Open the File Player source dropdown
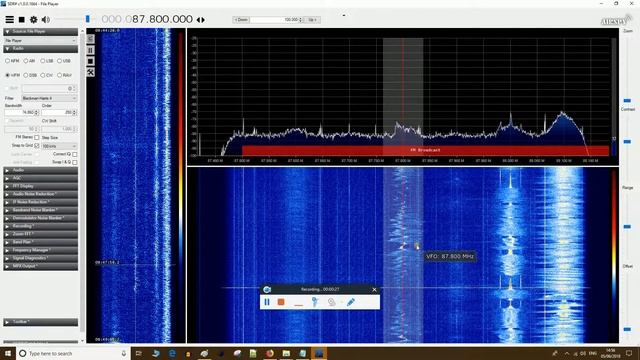The height and width of the screenshot is (360, 640). (40, 40)
